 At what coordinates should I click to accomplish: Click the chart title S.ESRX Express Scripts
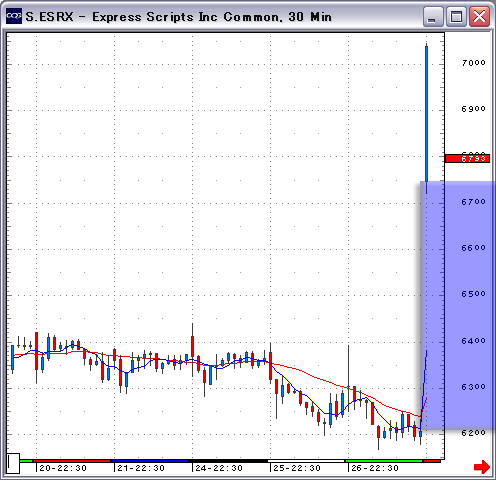(179, 17)
